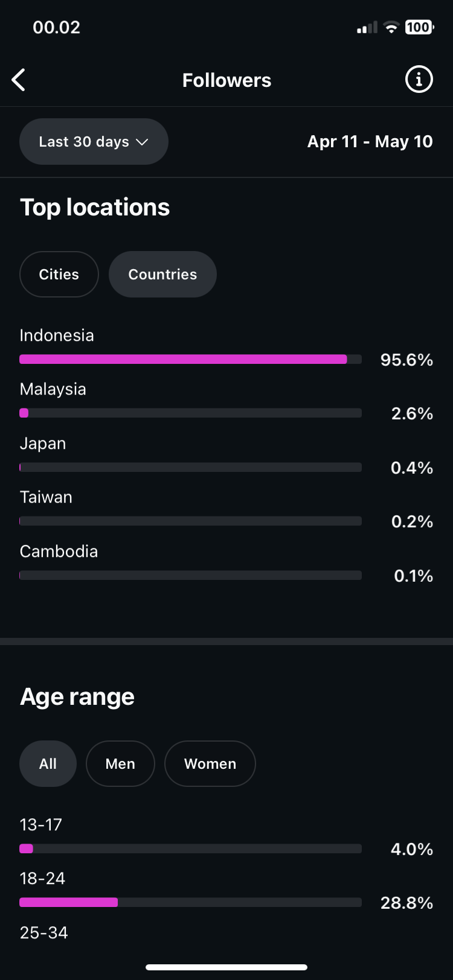
Task: Tap the Malaysia location row bar
Action: click(x=190, y=413)
